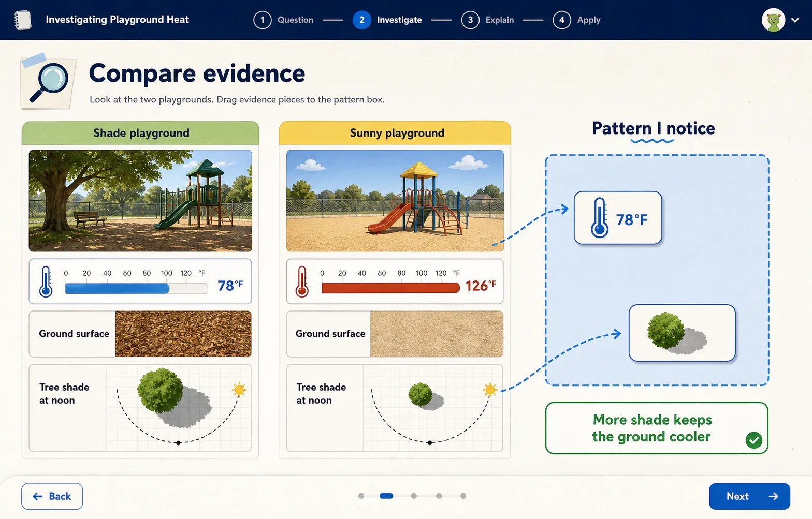Click the 'Pattern I notice' heading

(x=654, y=128)
